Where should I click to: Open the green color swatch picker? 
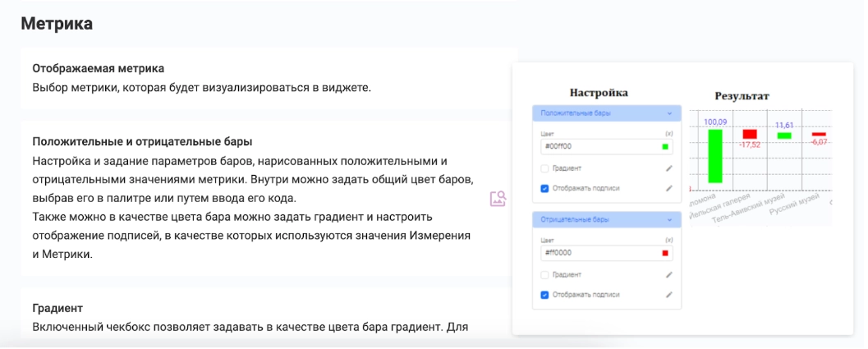665,147
